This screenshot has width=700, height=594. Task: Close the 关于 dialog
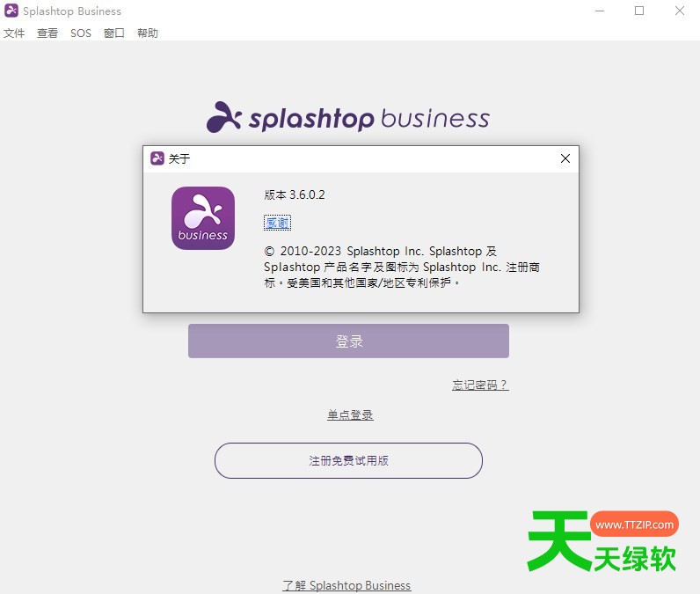tap(565, 158)
